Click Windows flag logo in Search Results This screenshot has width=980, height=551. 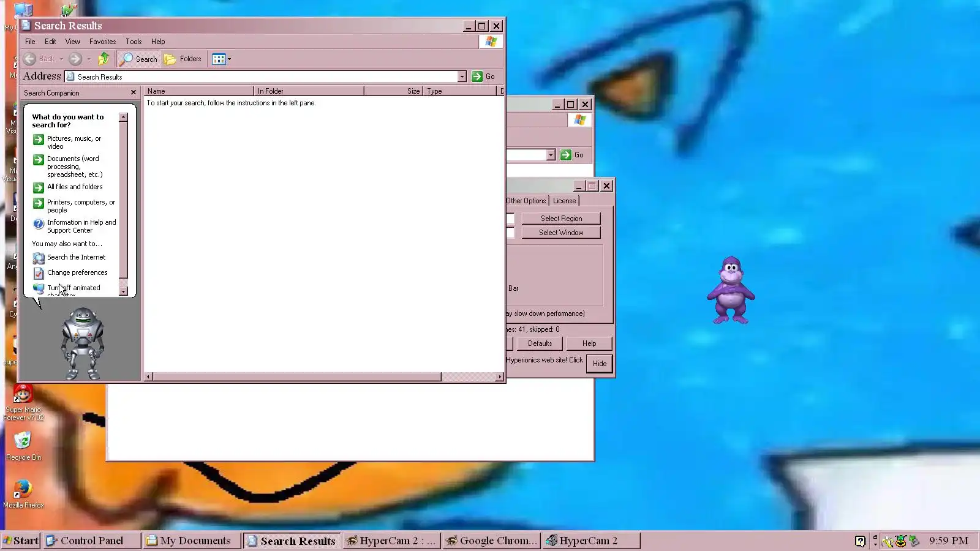coord(491,42)
